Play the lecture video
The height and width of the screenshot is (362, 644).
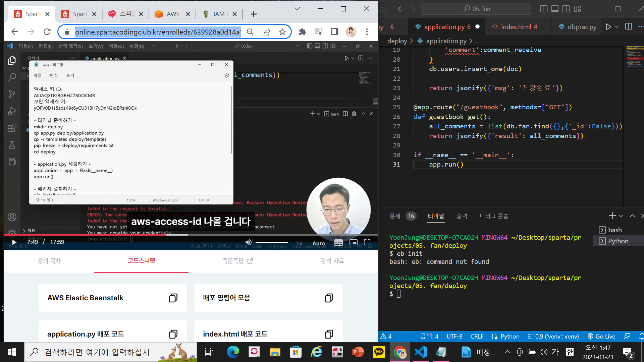click(14, 242)
